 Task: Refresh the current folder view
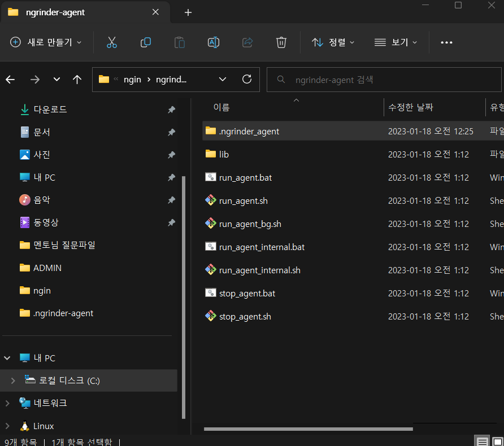point(247,79)
